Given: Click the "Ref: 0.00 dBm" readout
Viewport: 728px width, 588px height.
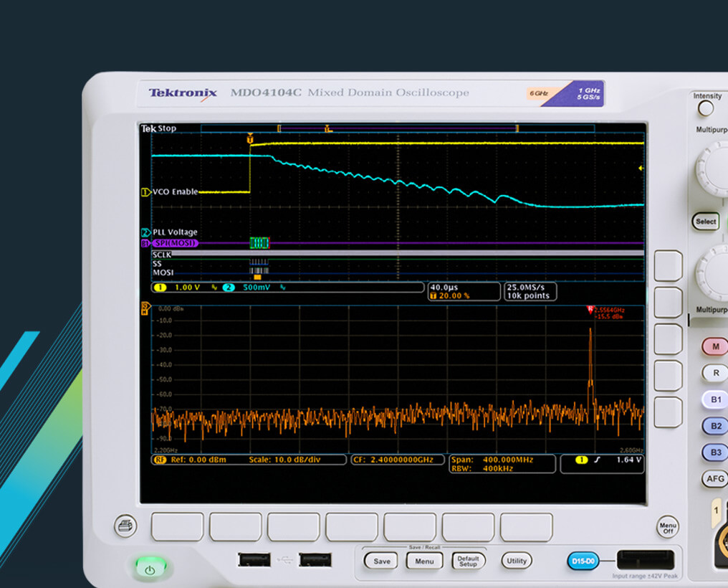Looking at the screenshot, I should (198, 460).
